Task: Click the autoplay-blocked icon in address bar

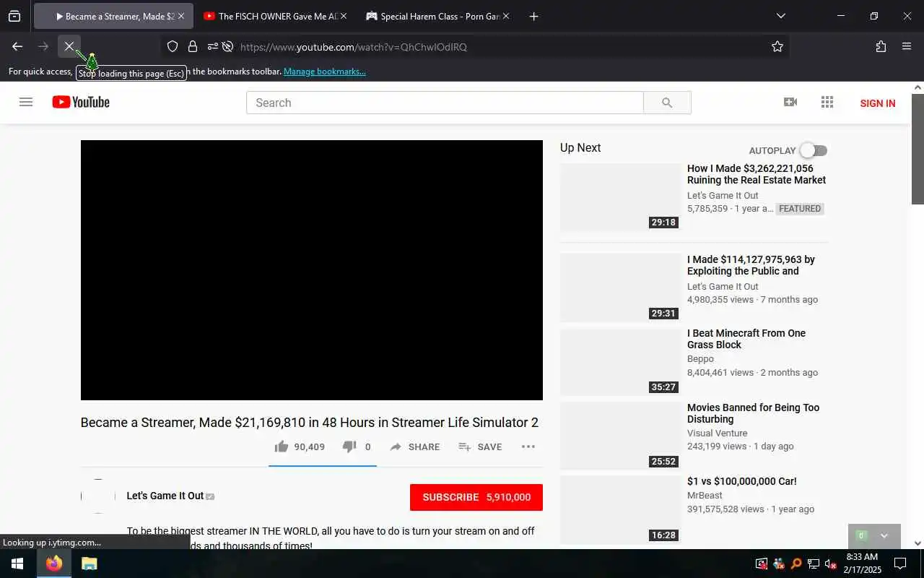Action: [x=227, y=46]
